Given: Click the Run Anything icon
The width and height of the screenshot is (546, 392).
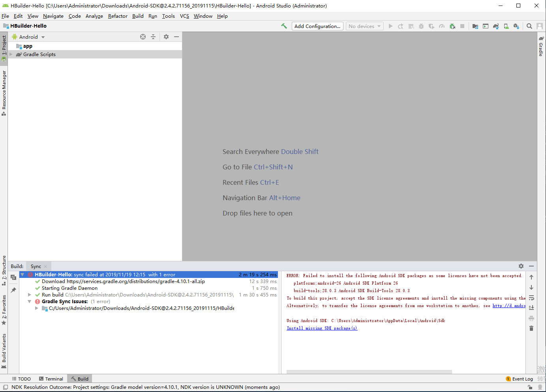Looking at the screenshot, I should point(486,26).
